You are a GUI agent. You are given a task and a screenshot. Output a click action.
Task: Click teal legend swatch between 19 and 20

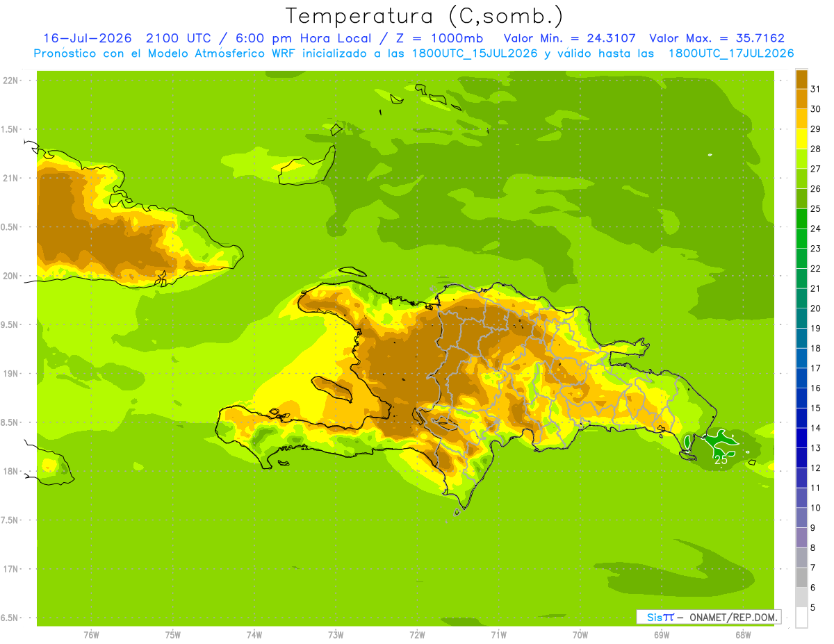point(801,318)
